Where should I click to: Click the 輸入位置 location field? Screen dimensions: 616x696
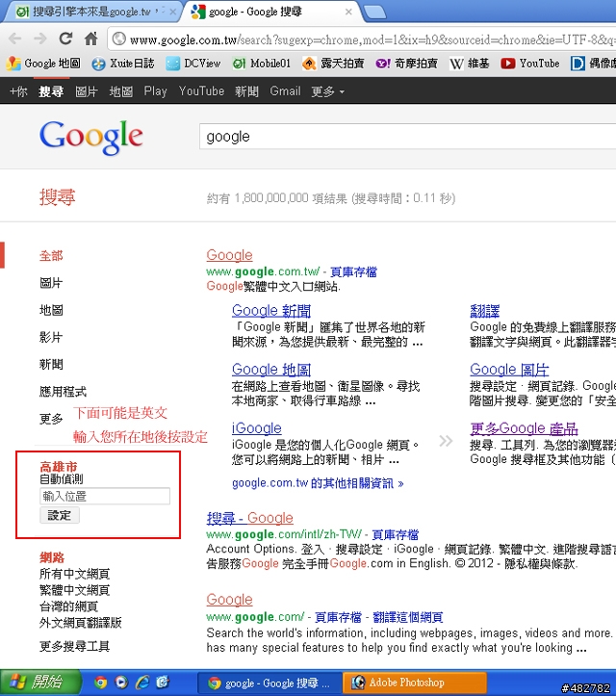click(105, 497)
